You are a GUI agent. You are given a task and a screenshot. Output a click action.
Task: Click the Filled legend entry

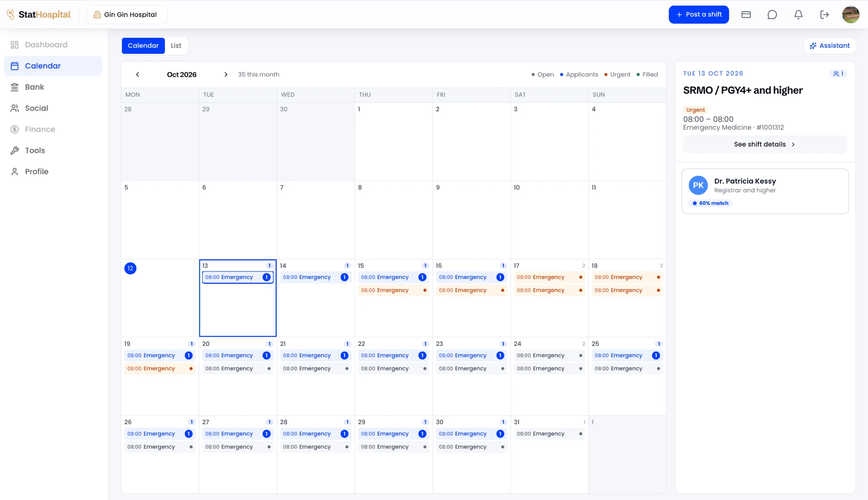click(647, 75)
